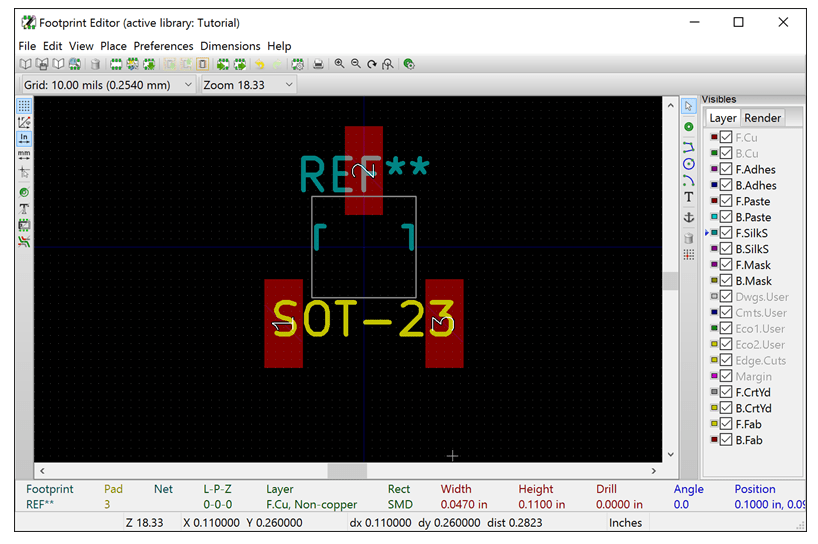
Task: Select the draw line polygon tool
Action: (x=689, y=148)
